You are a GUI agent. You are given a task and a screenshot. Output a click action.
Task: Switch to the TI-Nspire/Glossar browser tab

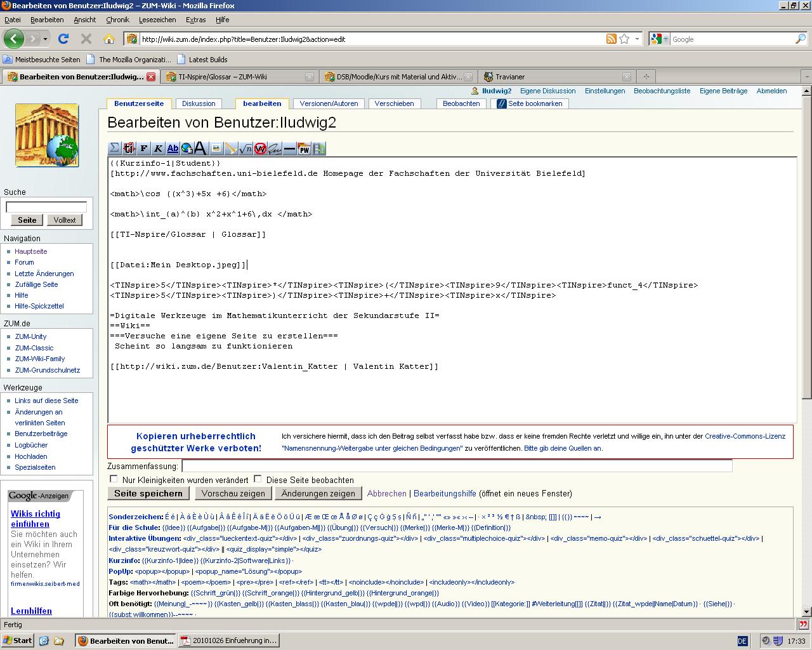click(222, 77)
